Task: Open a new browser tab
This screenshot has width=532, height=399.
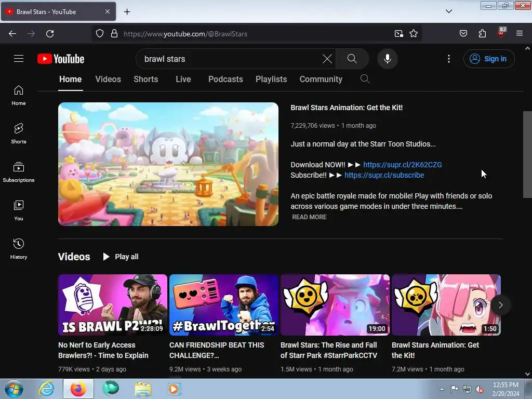Action: [x=127, y=12]
